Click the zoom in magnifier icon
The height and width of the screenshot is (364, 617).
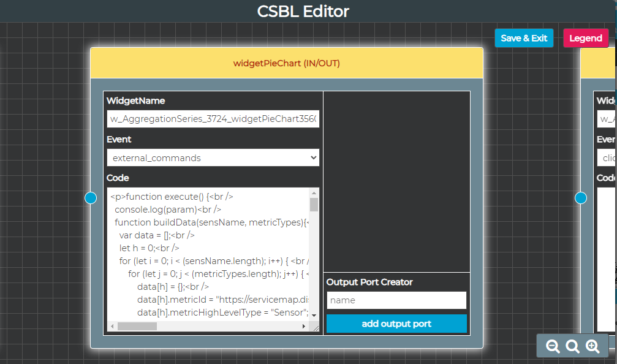click(x=592, y=347)
